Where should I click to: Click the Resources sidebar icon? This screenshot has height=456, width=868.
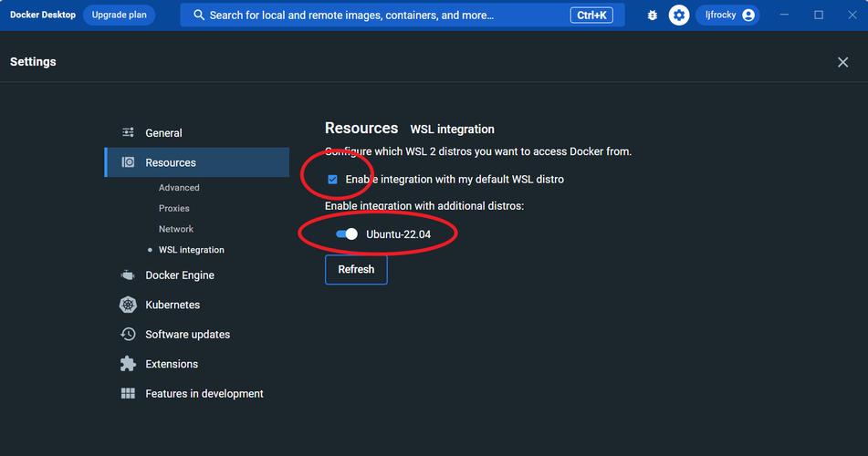pyautogui.click(x=128, y=162)
